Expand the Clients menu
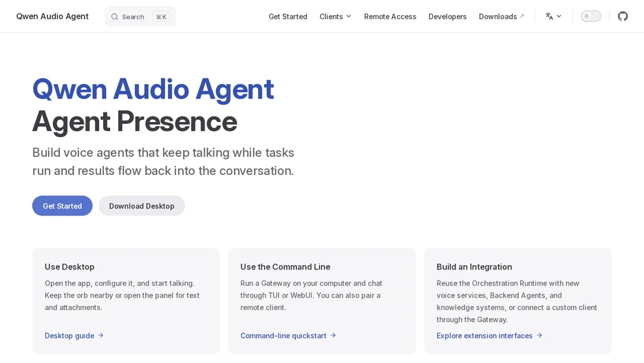Screen dimensions: 644x363 [335, 17]
